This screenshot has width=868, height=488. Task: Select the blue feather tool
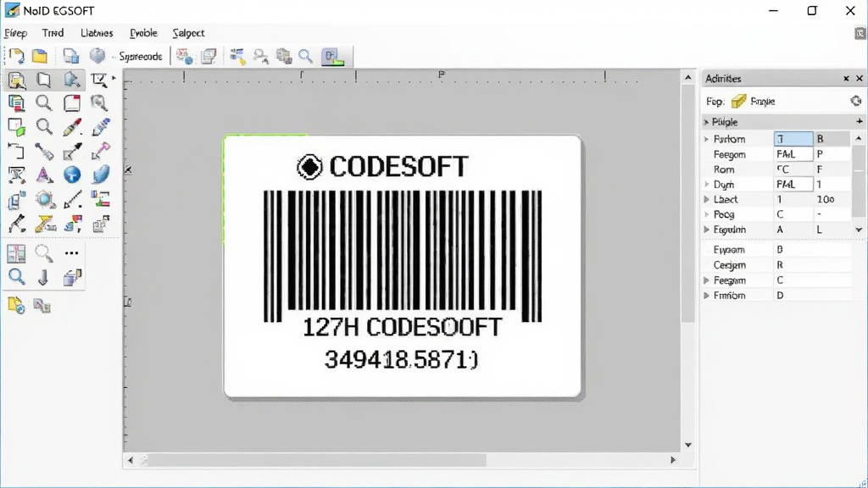pos(100,175)
